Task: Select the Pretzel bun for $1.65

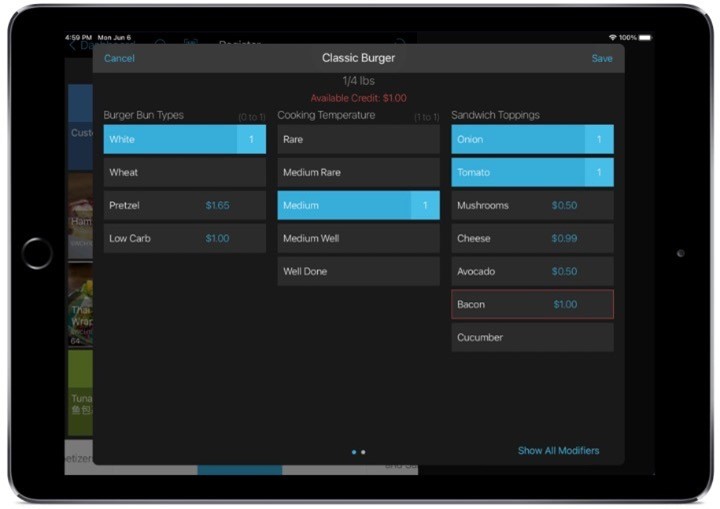Action: click(x=184, y=206)
